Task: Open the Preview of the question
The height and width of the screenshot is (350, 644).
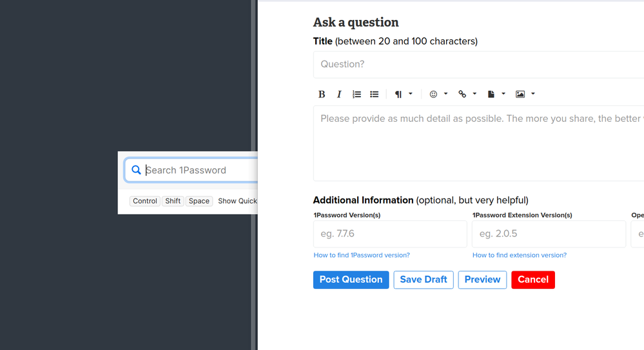Action: click(x=482, y=280)
